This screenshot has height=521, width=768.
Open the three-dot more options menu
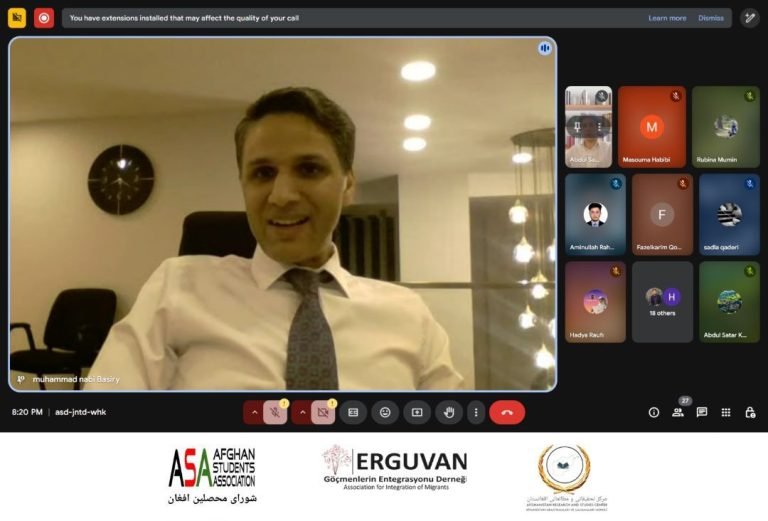[x=476, y=412]
